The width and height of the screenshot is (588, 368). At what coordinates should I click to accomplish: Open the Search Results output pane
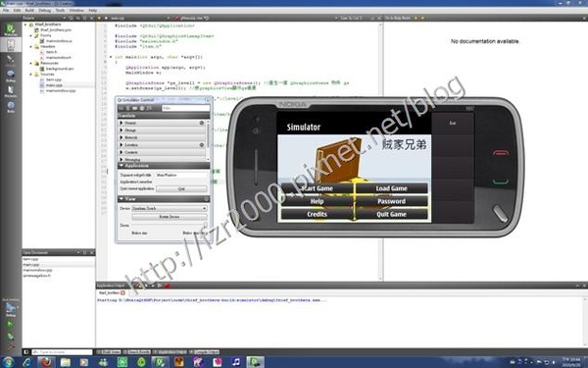click(x=137, y=352)
